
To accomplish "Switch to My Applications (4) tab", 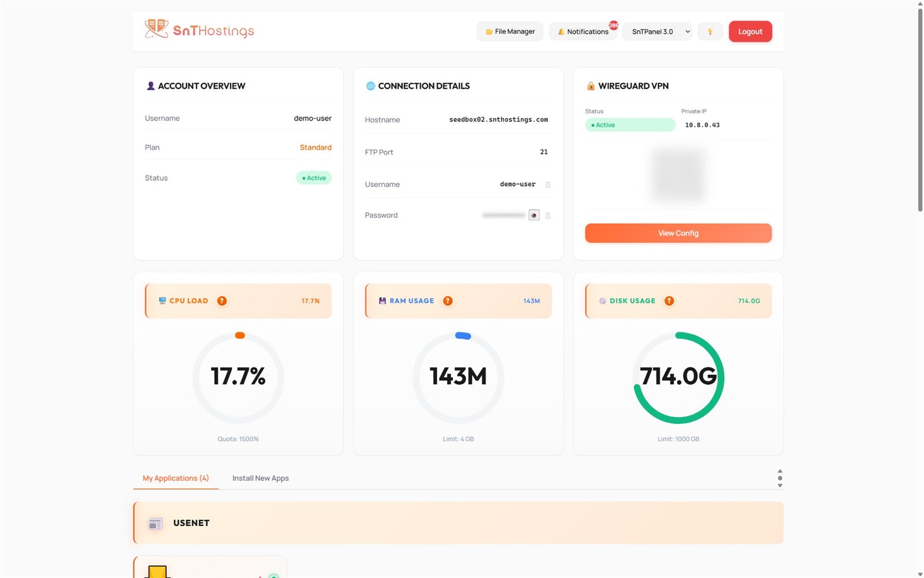I will [176, 478].
